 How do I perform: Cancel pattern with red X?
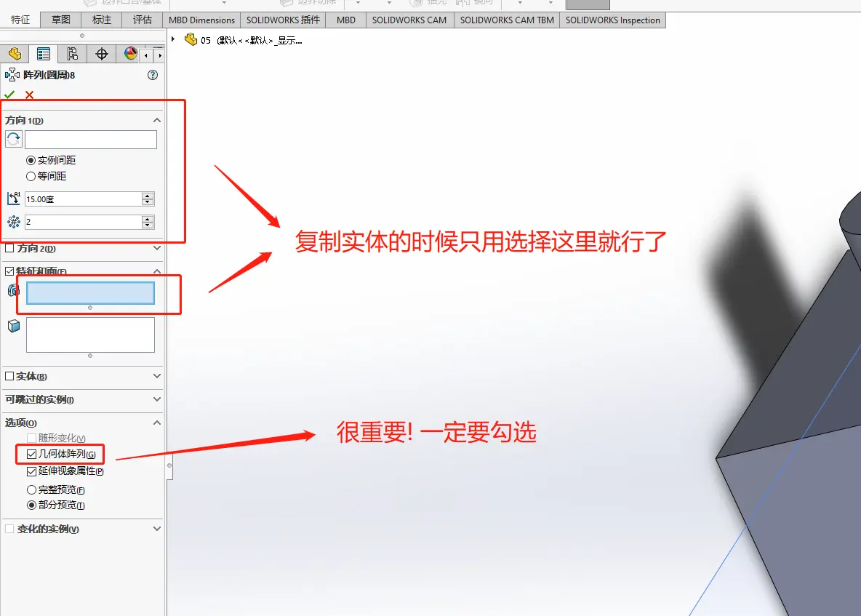point(29,95)
